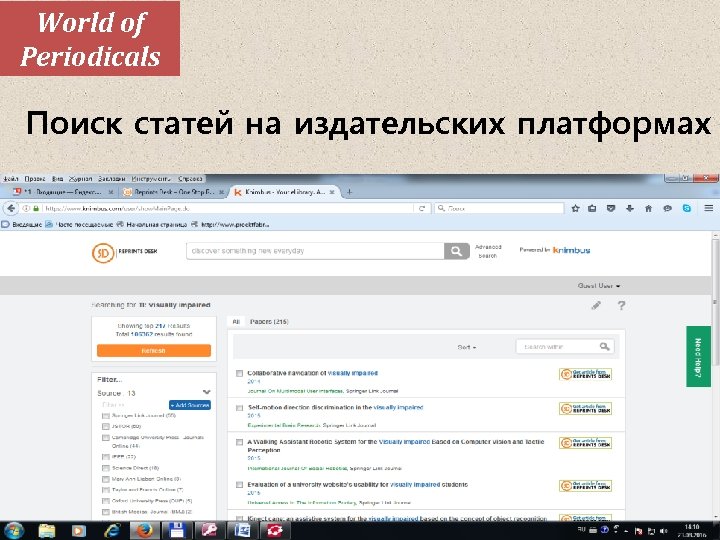Click the pencil edit search icon

coord(596,305)
